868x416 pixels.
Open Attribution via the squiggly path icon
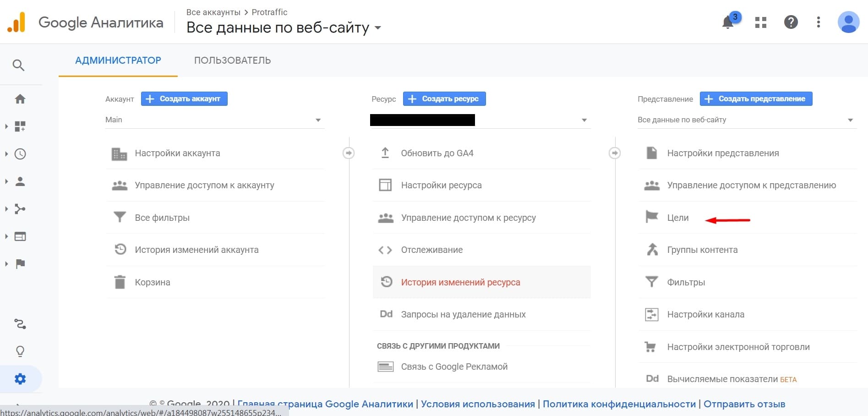pyautogui.click(x=20, y=324)
